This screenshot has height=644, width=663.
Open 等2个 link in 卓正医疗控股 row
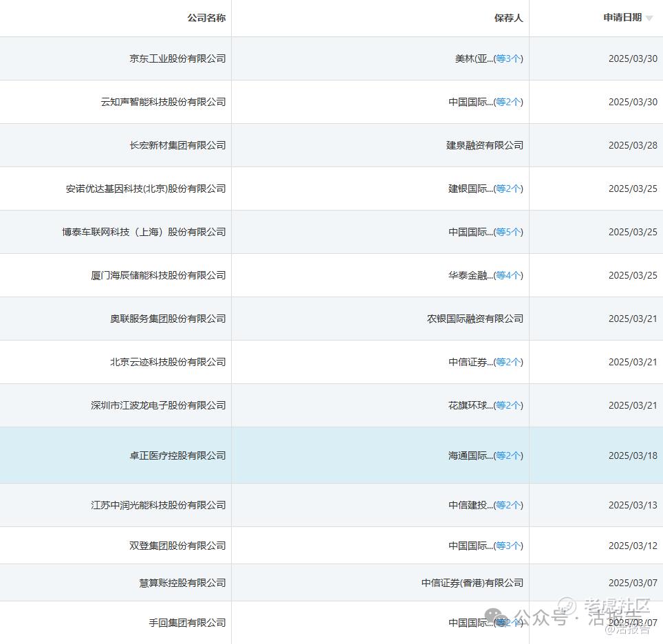pos(508,455)
